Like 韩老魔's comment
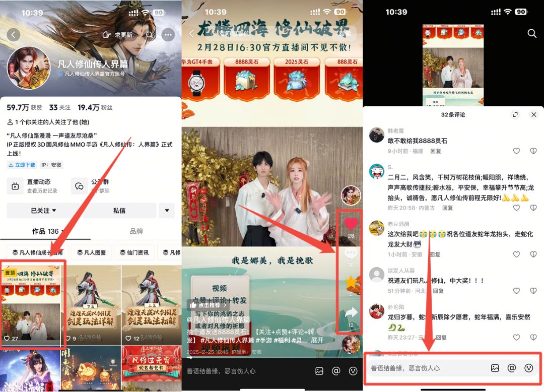The image size is (544, 392). (517, 151)
